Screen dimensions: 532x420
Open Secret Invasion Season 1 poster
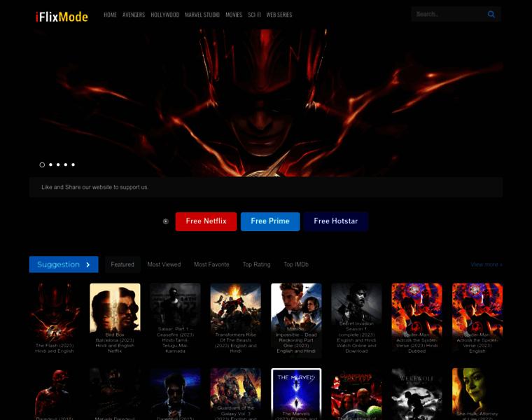click(356, 319)
